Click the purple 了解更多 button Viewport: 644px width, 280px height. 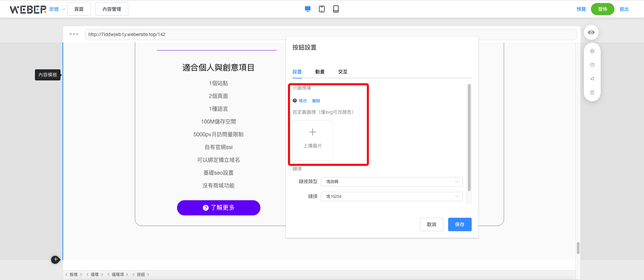pos(219,208)
